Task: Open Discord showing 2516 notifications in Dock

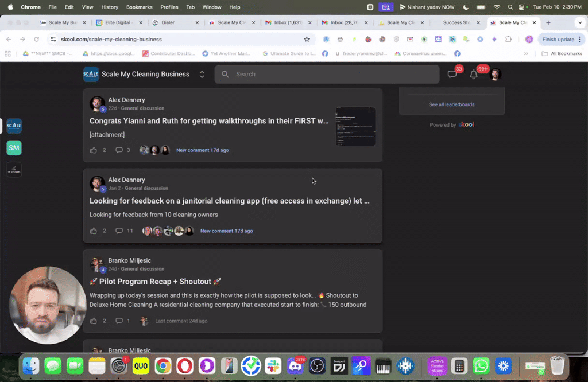Action: 295,365
